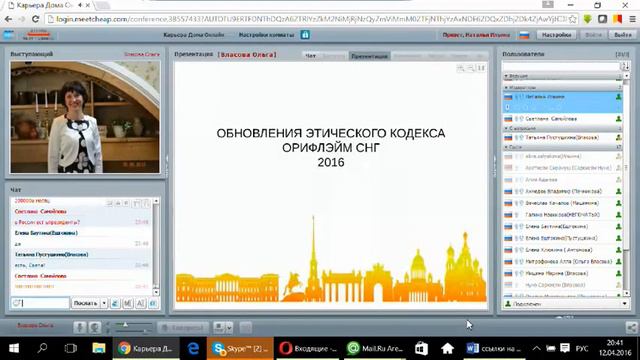Select the highlighted moderator Наталья Ильина row
Viewport: 640px width, 360px height.
tap(562, 102)
